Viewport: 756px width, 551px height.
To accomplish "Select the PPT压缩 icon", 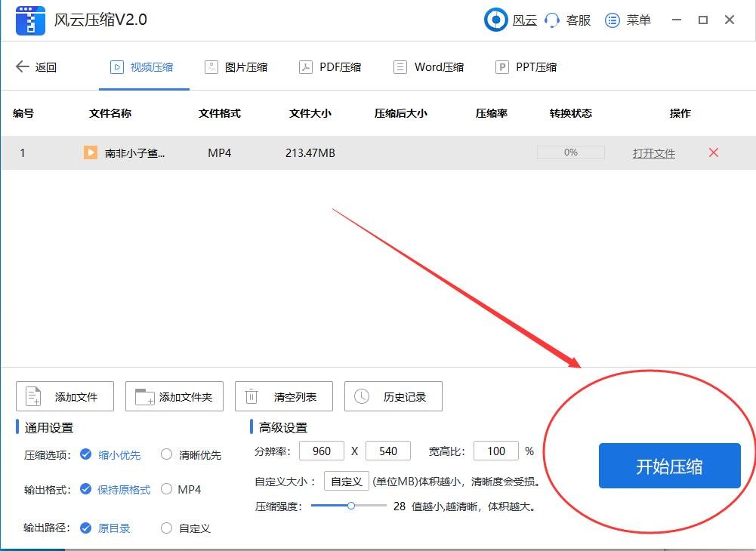I will (502, 66).
